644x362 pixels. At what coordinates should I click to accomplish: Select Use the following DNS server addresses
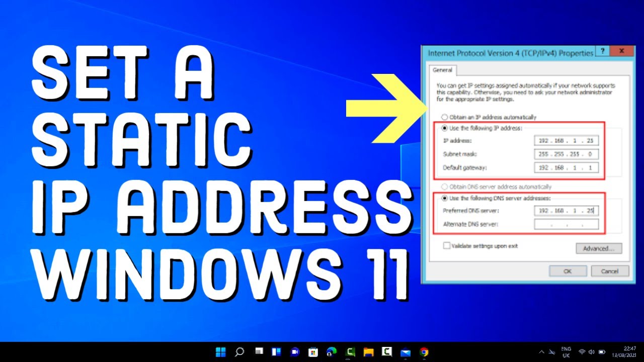(496, 198)
